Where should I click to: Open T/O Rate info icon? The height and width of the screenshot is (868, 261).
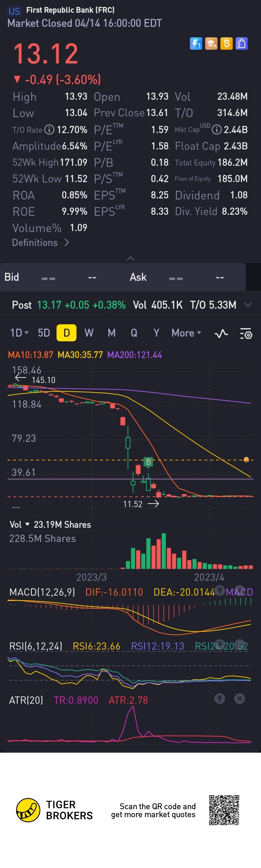pyautogui.click(x=49, y=129)
